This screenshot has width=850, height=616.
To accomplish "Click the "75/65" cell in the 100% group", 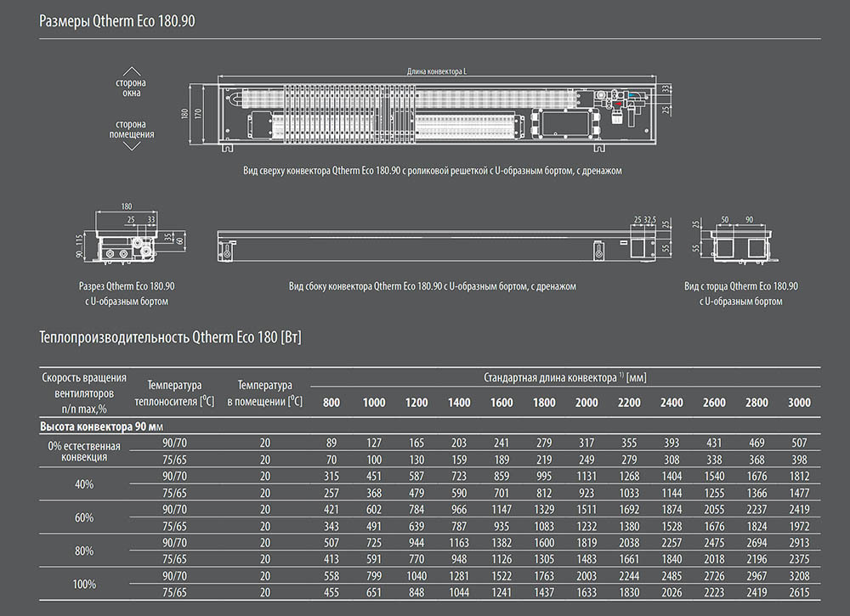I will tap(174, 593).
